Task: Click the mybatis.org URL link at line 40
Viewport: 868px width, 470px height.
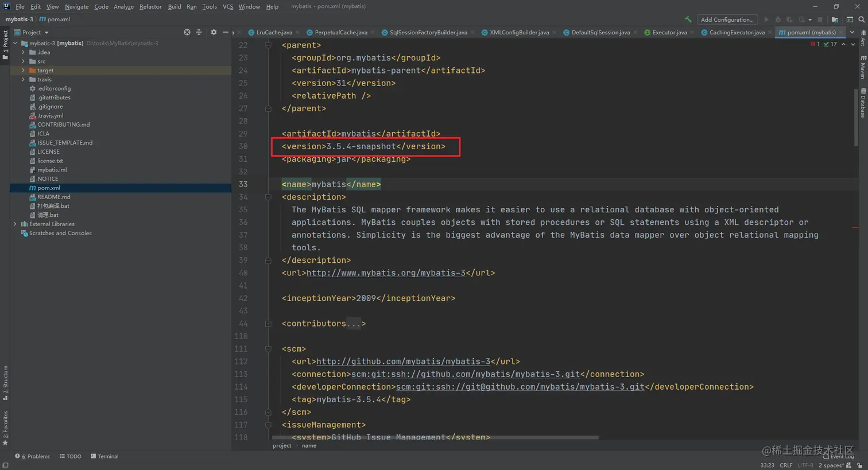Action: pyautogui.click(x=386, y=273)
